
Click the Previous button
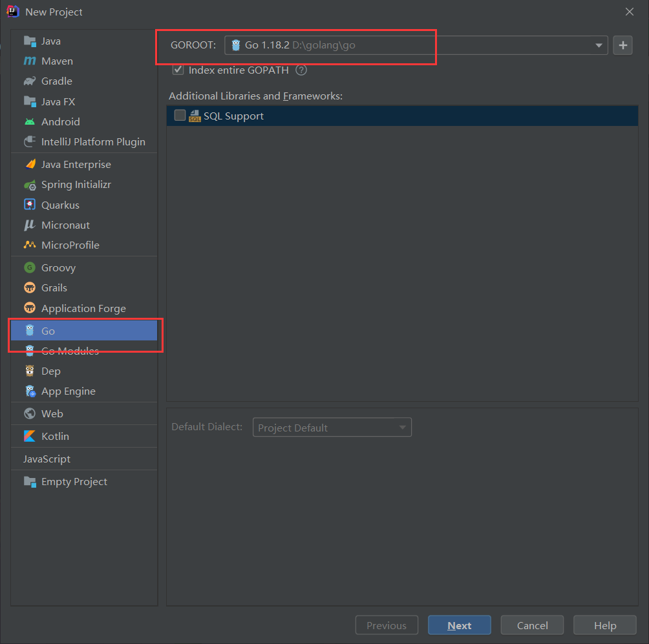387,625
